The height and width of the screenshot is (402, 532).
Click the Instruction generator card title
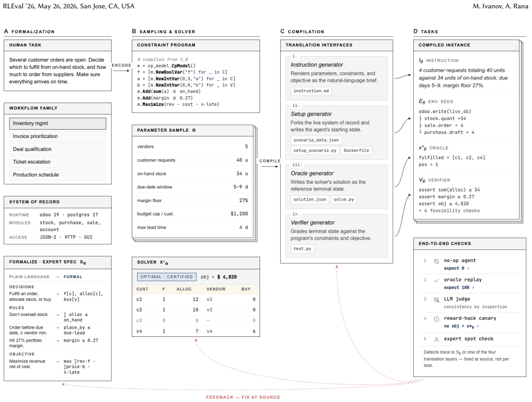(317, 65)
